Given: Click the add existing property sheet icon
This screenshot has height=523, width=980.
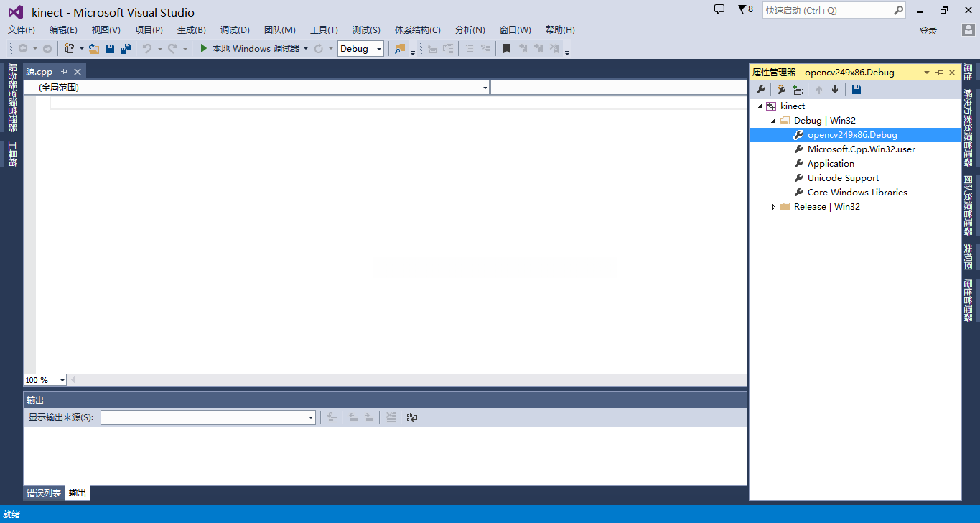Looking at the screenshot, I should click(798, 90).
